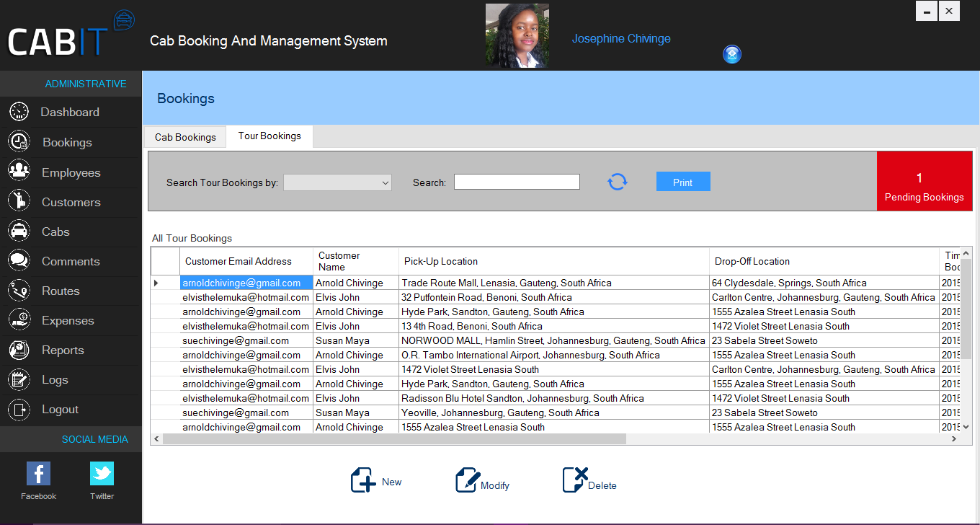
Task: Click the New label button
Action: [392, 482]
